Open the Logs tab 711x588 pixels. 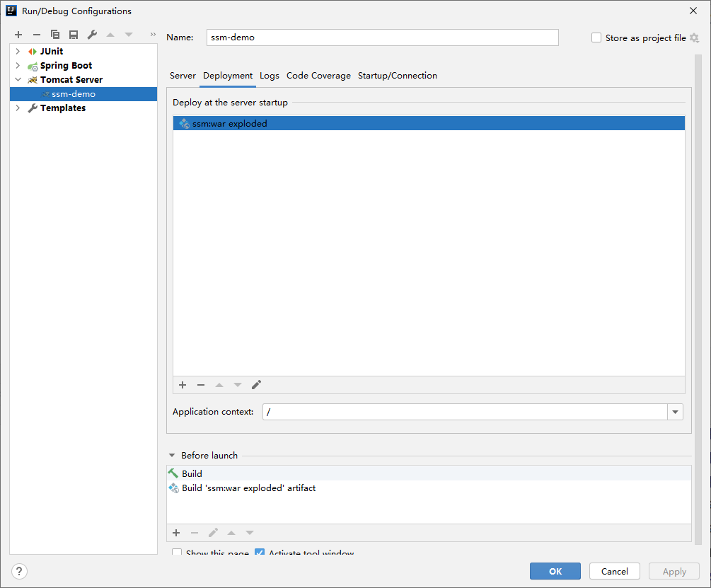coord(270,76)
